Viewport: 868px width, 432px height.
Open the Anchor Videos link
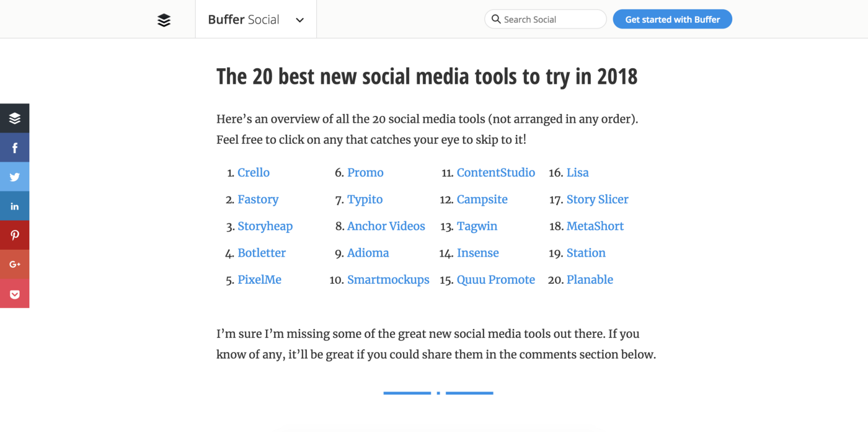coord(386,226)
